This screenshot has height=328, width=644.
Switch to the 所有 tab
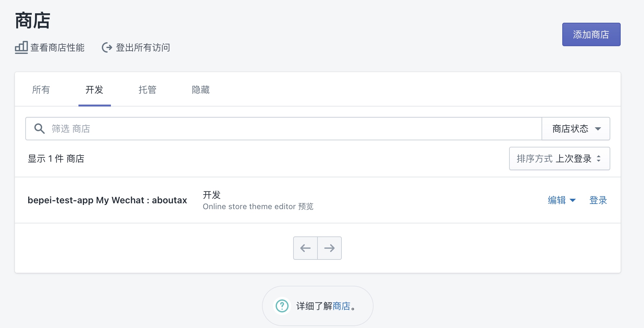click(x=41, y=90)
